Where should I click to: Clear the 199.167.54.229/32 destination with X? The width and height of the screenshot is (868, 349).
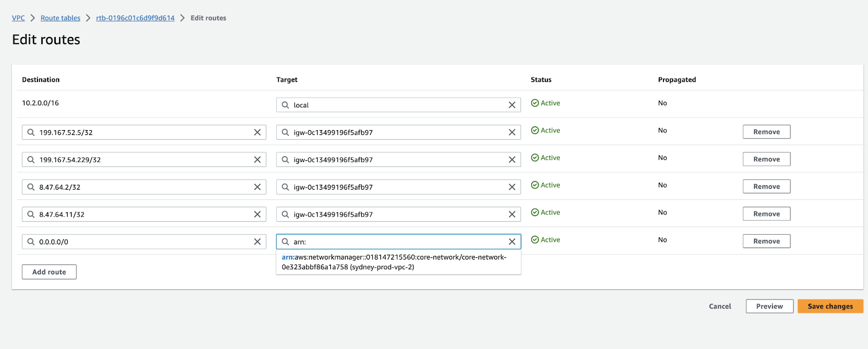(x=257, y=160)
